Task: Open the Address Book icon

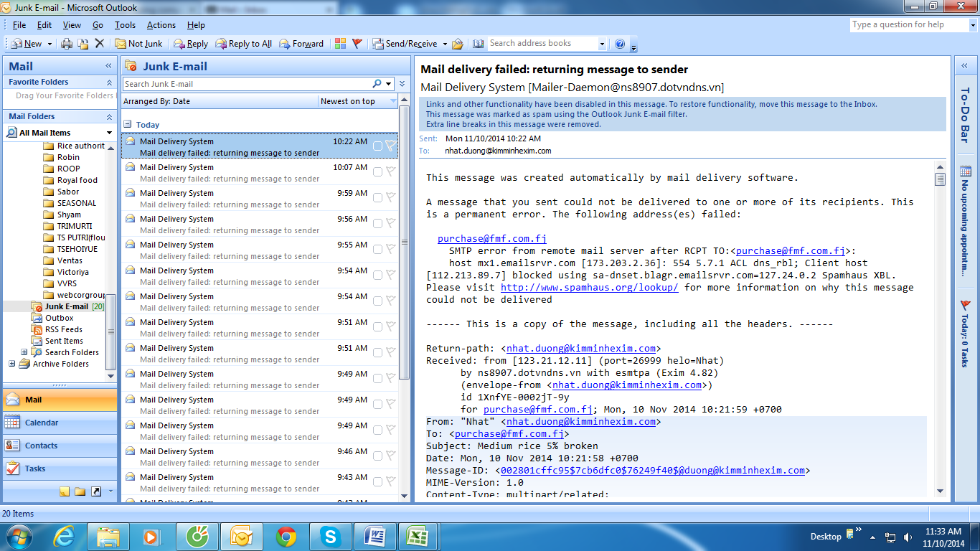Action: [x=479, y=44]
